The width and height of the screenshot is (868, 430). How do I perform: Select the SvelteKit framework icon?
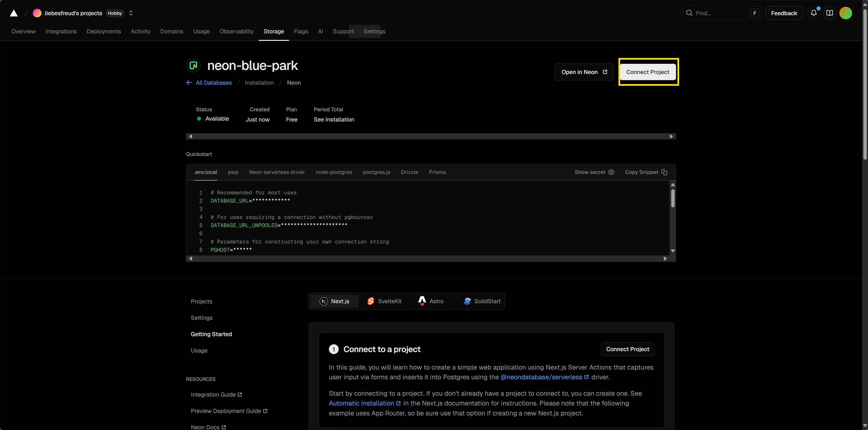[x=371, y=301]
